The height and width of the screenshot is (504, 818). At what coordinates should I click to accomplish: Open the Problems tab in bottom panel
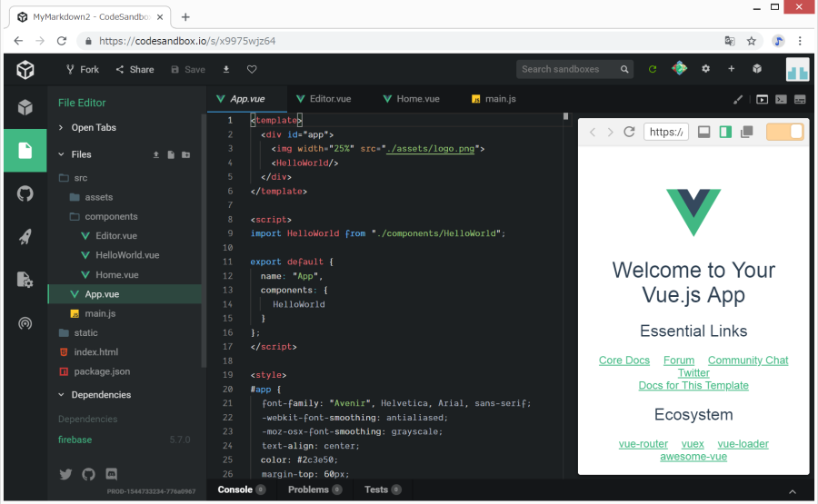[x=308, y=489]
